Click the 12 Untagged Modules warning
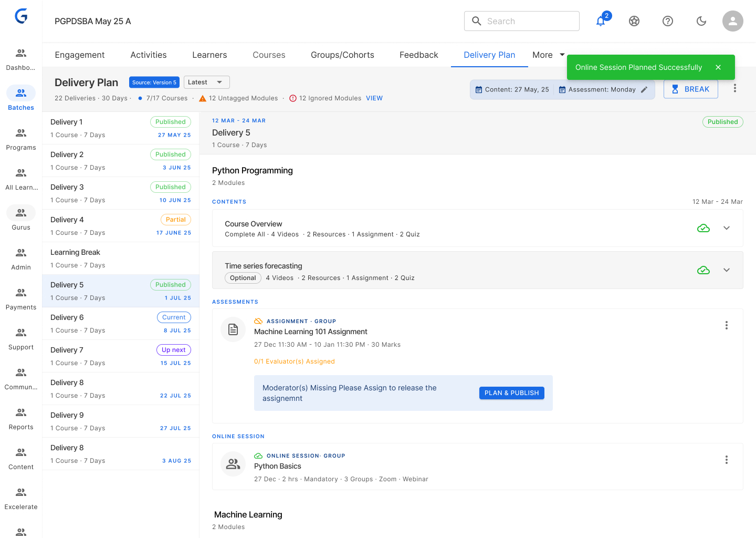756x538 pixels. point(238,98)
